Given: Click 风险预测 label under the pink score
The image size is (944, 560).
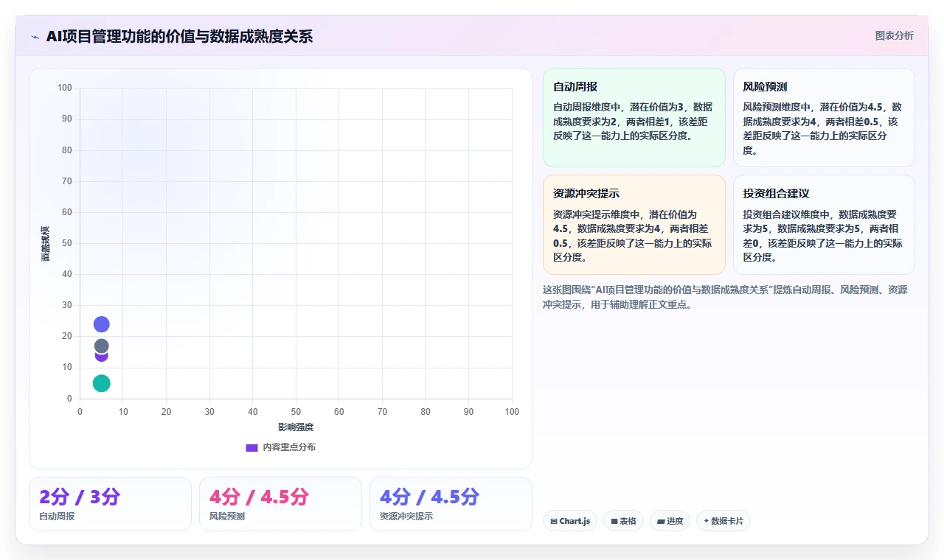Looking at the screenshot, I should pos(227,517).
